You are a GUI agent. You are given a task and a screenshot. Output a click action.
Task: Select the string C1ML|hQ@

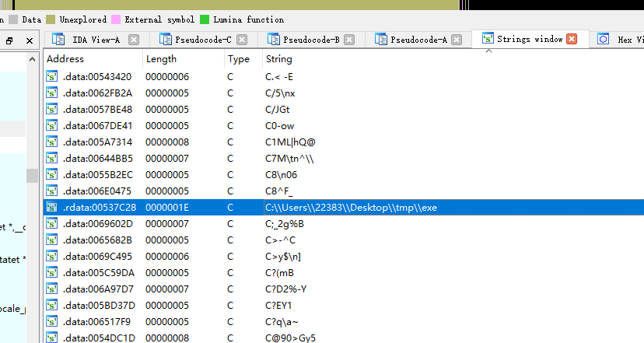290,142
